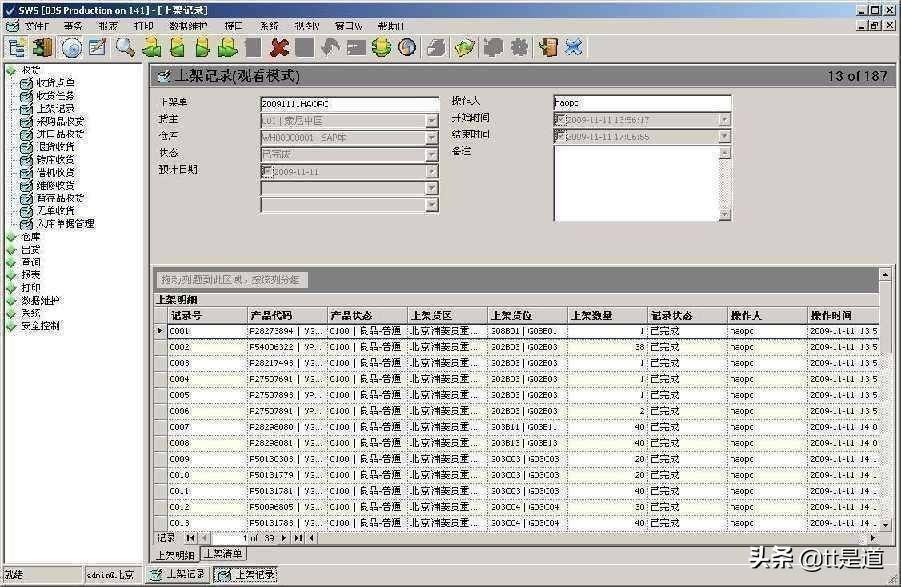The height and width of the screenshot is (587, 901).
Task: Open the 文件 menu
Action: tap(36, 26)
